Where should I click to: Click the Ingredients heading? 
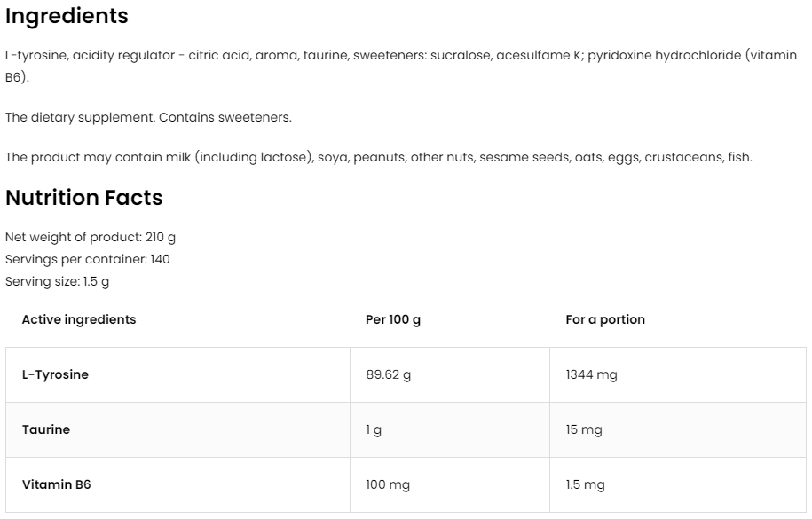(67, 16)
